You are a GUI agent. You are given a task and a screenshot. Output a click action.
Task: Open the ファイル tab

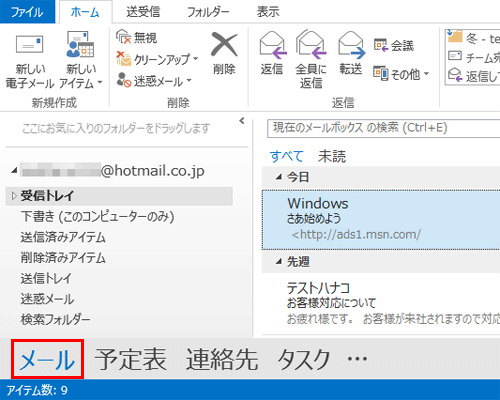(x=27, y=12)
